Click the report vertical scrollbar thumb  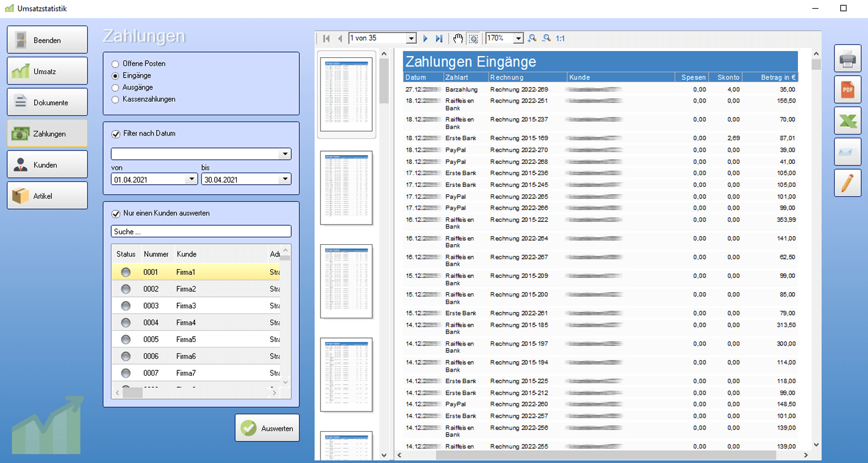coord(816,64)
